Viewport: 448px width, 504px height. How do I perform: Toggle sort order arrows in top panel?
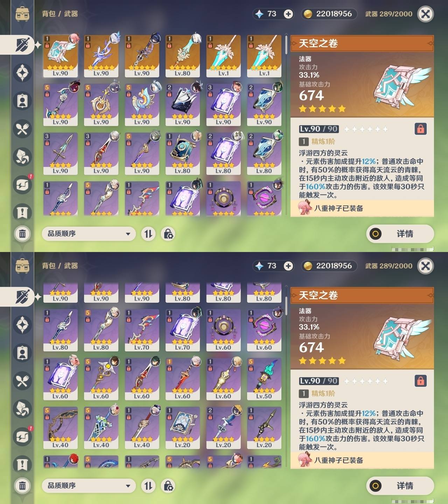coord(148,233)
